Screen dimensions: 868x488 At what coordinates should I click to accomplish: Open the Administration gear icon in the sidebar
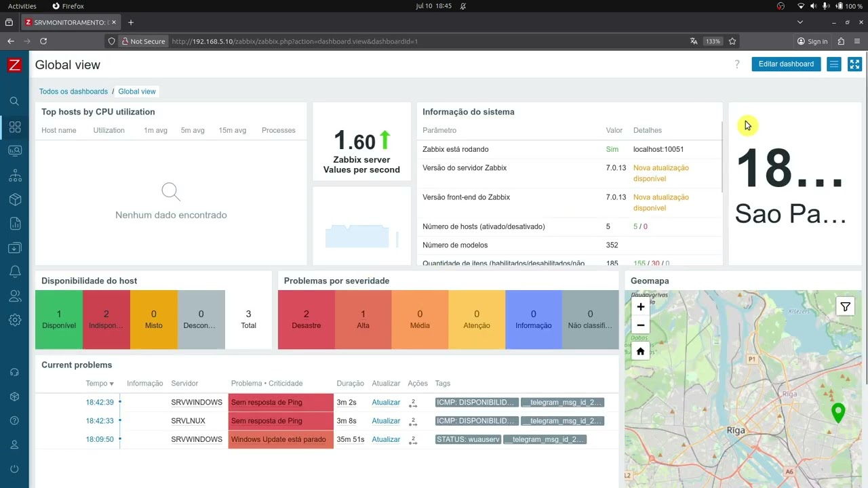(14, 320)
